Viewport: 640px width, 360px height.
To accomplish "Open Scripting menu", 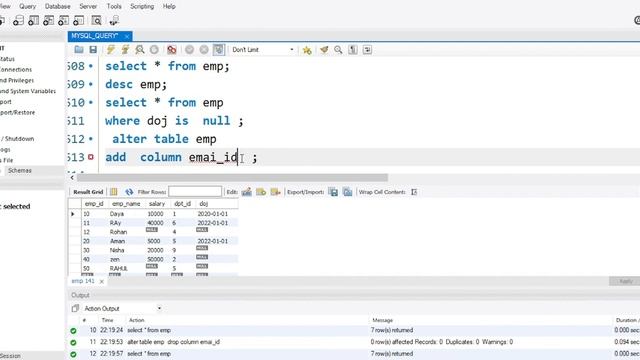I will click(142, 7).
